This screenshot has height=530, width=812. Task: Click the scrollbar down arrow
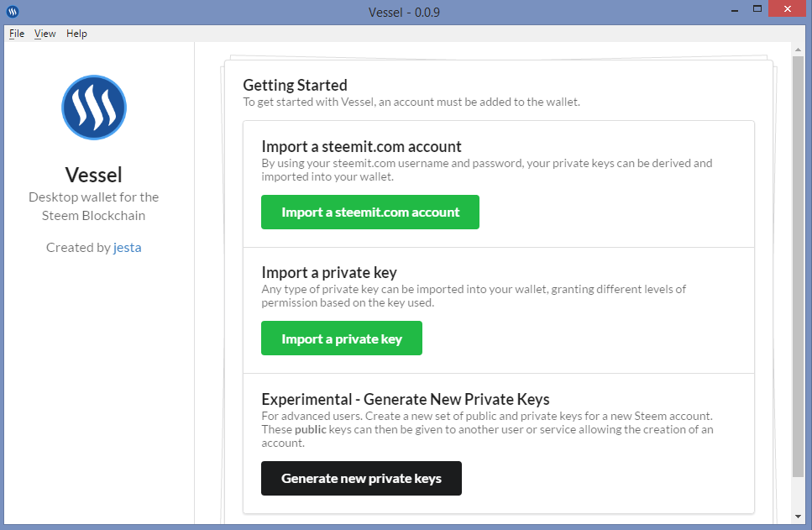[x=798, y=517]
